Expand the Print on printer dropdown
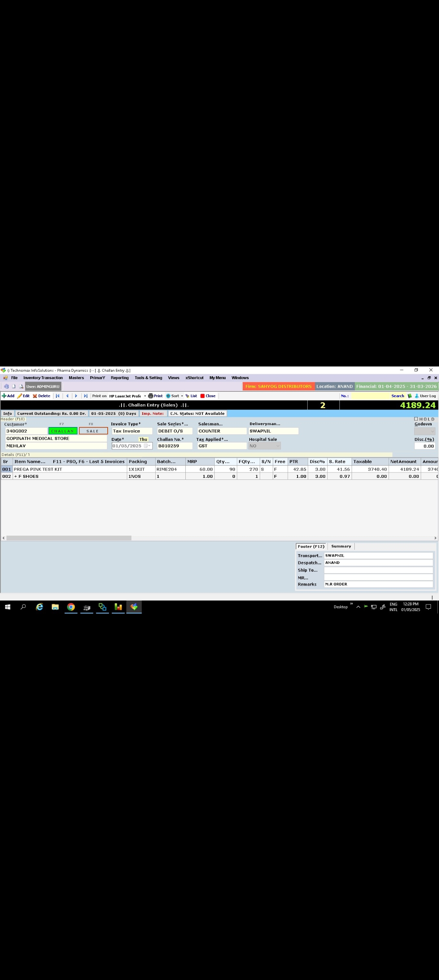Image resolution: width=439 pixels, height=980 pixels. coord(145,396)
